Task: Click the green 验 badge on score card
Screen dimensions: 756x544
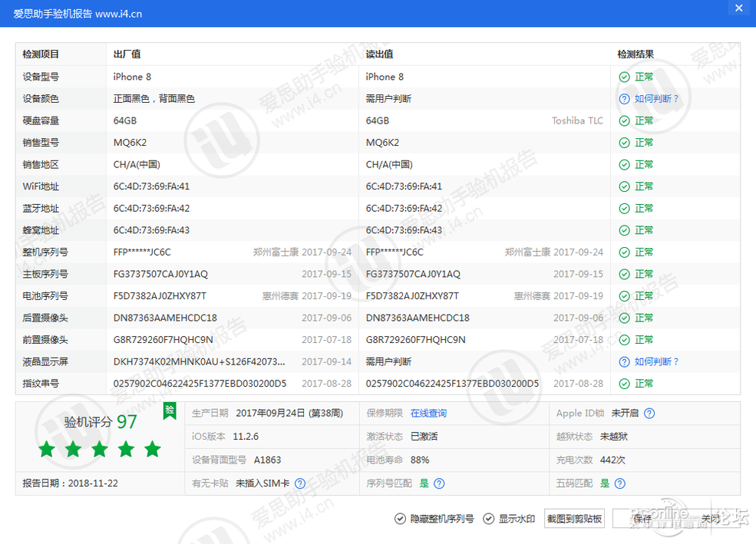Action: coord(170,410)
